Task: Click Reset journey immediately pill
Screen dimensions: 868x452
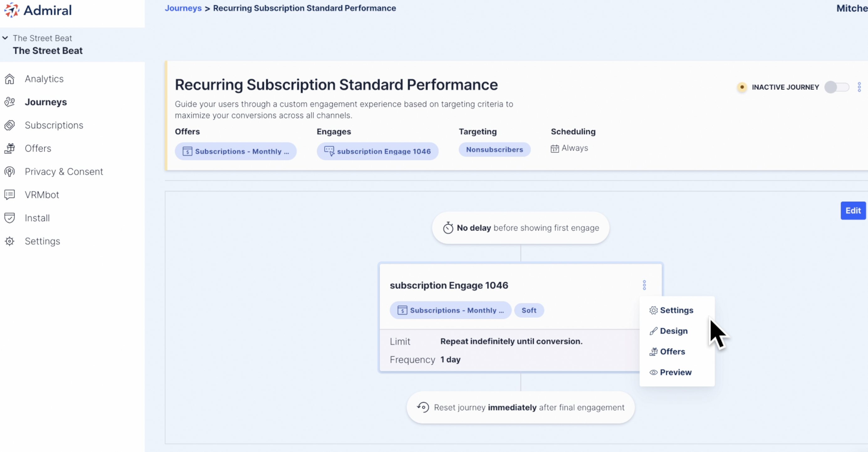Action: click(x=520, y=407)
